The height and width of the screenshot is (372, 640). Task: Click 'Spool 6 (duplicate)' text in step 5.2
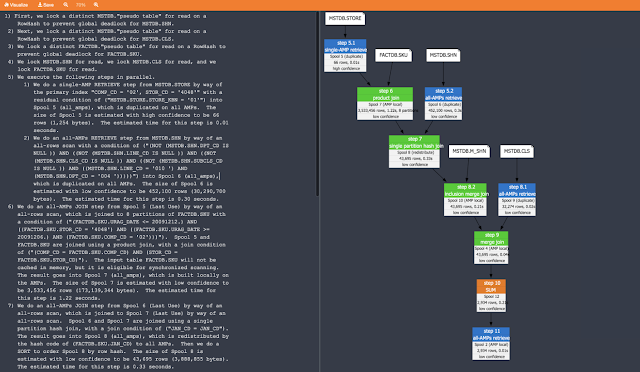(x=444, y=105)
